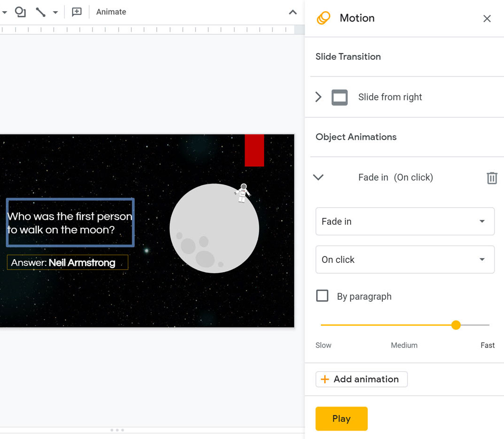This screenshot has width=504, height=439.
Task: Select the moon question text box
Action: click(x=70, y=222)
